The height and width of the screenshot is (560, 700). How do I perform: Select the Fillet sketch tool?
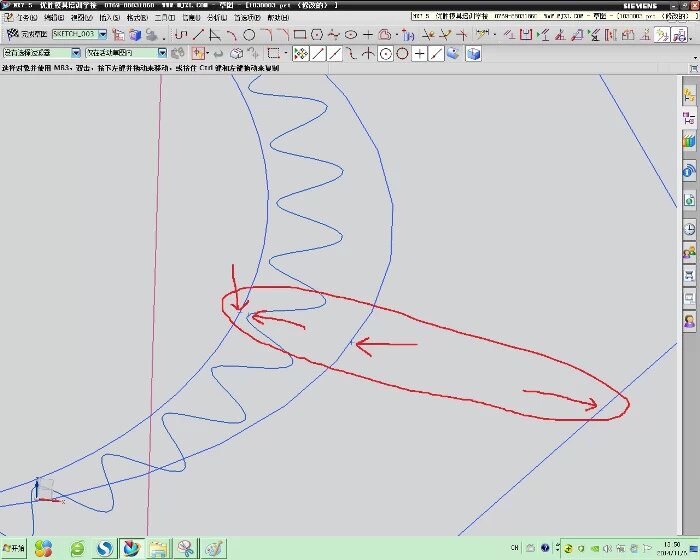click(267, 35)
